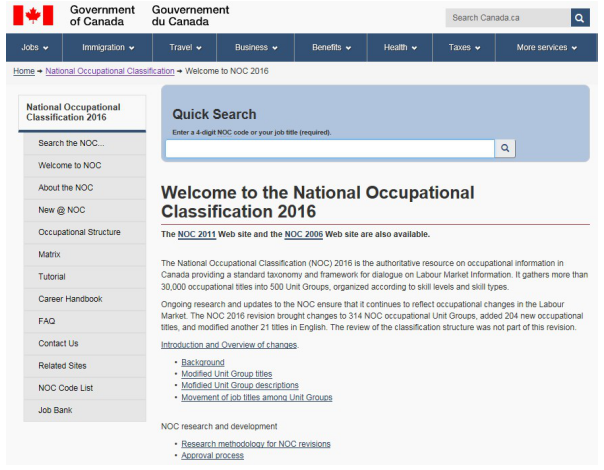Click the Government of Canada wordmark
Viewport: 604px width, 470px height.
pyautogui.click(x=102, y=15)
